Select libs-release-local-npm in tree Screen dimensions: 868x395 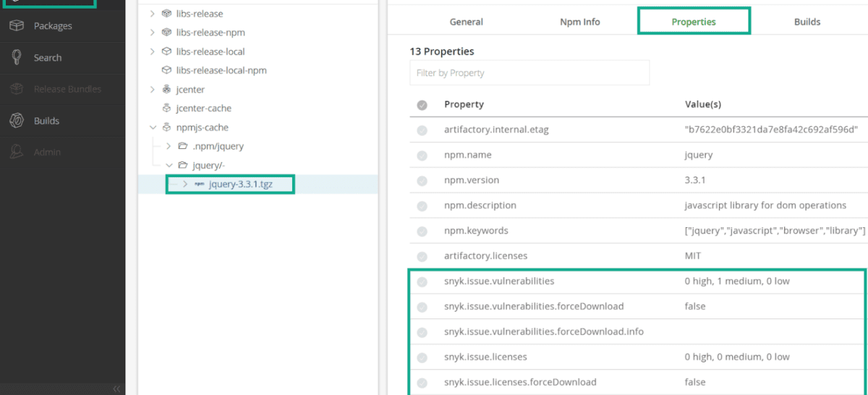(221, 70)
